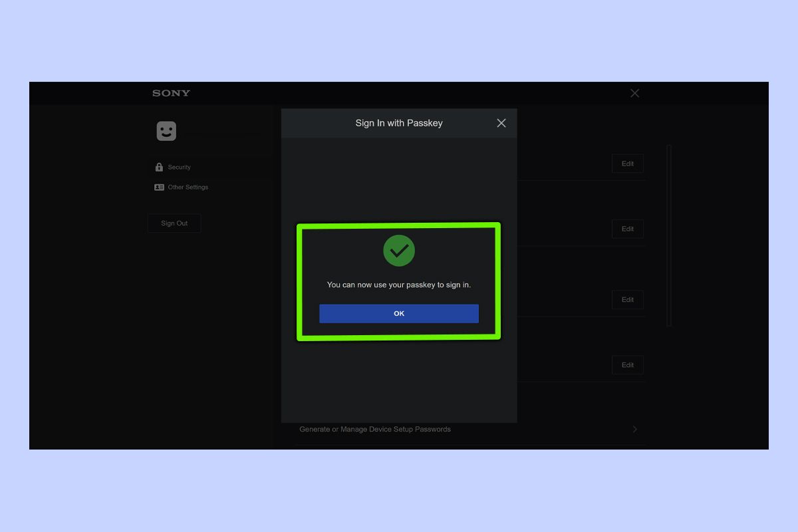Close the Sign In with Passkey dialog
The width and height of the screenshot is (798, 532).
coord(501,123)
